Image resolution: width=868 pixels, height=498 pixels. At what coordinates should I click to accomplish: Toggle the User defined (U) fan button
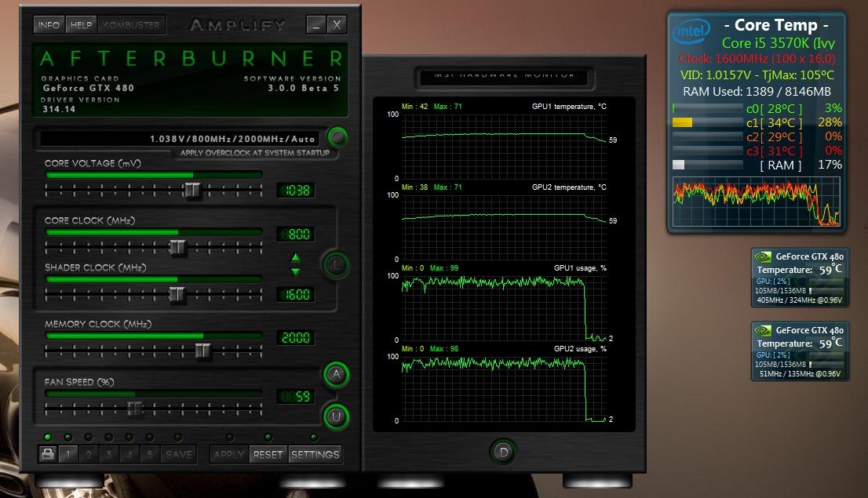[336, 416]
